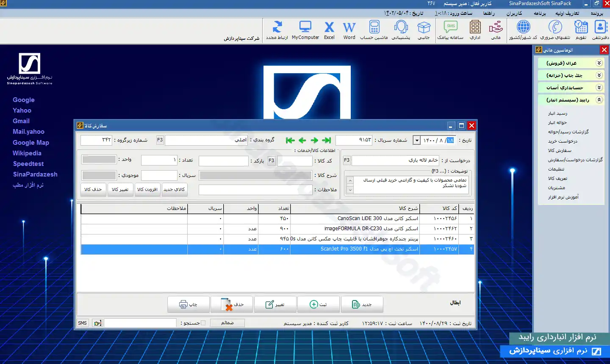The image size is (610, 364).
Task: Expand the چك چاپ (خزانه) section
Action: pyautogui.click(x=571, y=75)
